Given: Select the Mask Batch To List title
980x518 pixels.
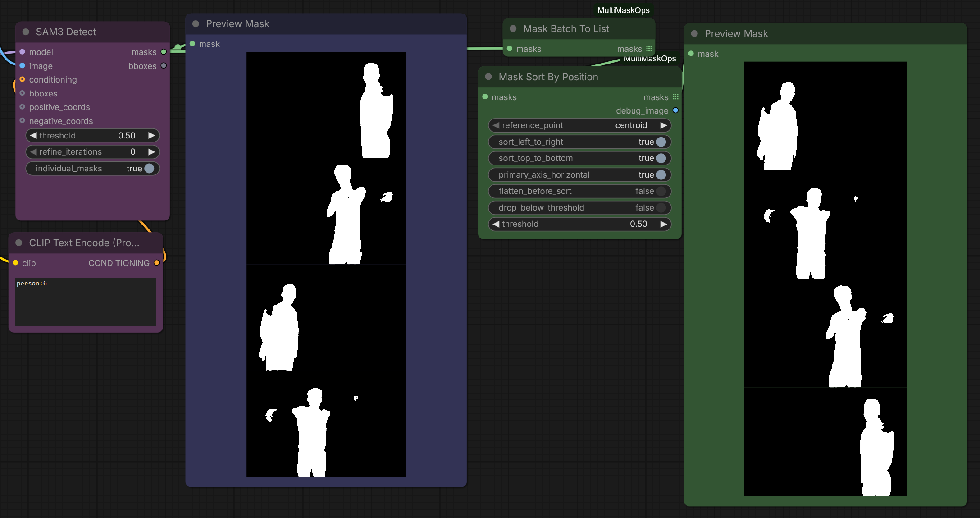Looking at the screenshot, I should coord(566,29).
